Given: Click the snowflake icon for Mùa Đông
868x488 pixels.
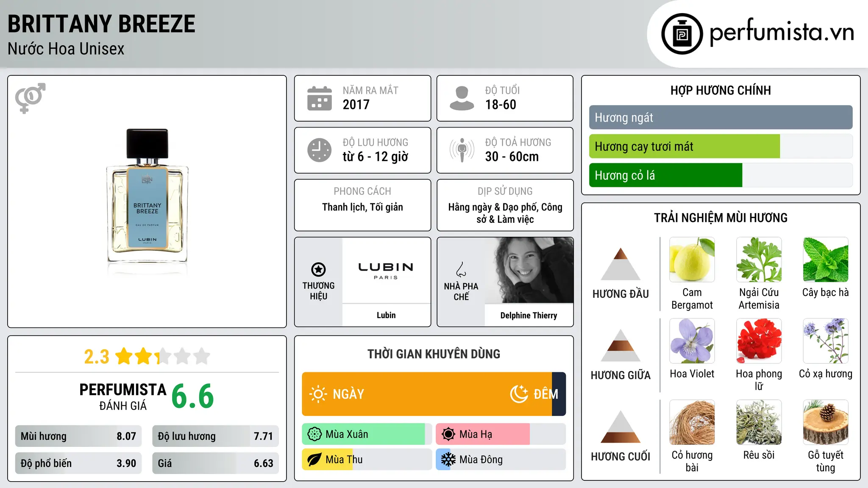Looking at the screenshot, I should pos(448,460).
